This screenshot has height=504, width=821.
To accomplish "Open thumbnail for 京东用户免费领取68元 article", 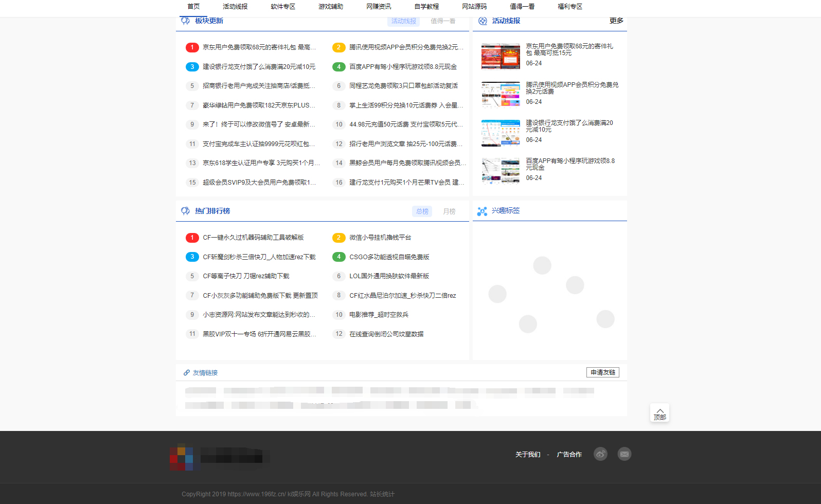I will (501, 57).
